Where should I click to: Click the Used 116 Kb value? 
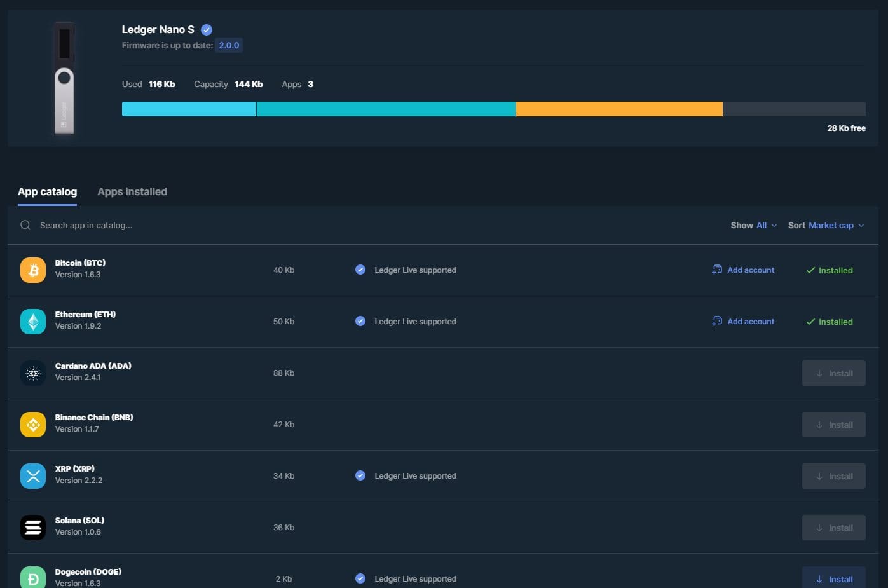(x=161, y=84)
